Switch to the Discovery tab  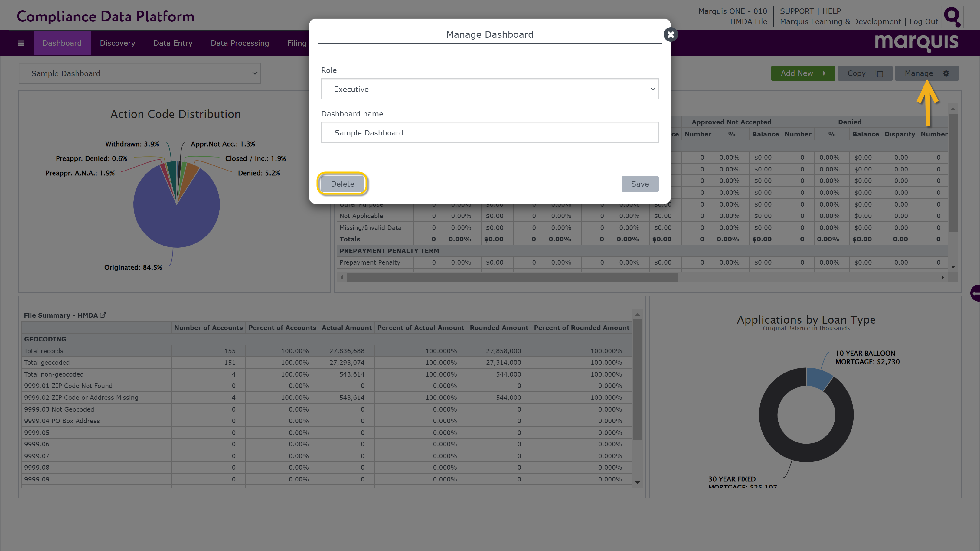pyautogui.click(x=118, y=43)
